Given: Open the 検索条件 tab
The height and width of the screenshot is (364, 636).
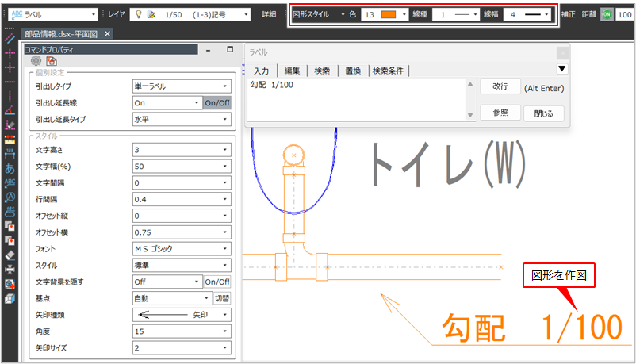Looking at the screenshot, I should pyautogui.click(x=389, y=71).
